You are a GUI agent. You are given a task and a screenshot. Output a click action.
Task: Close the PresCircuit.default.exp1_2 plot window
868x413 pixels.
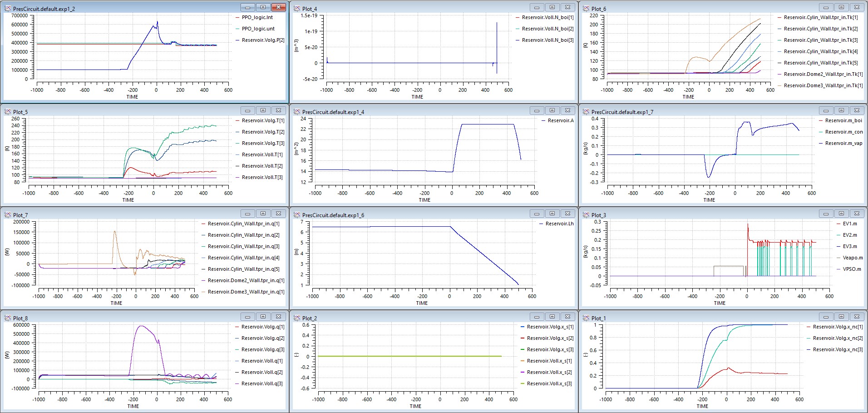[x=278, y=7]
